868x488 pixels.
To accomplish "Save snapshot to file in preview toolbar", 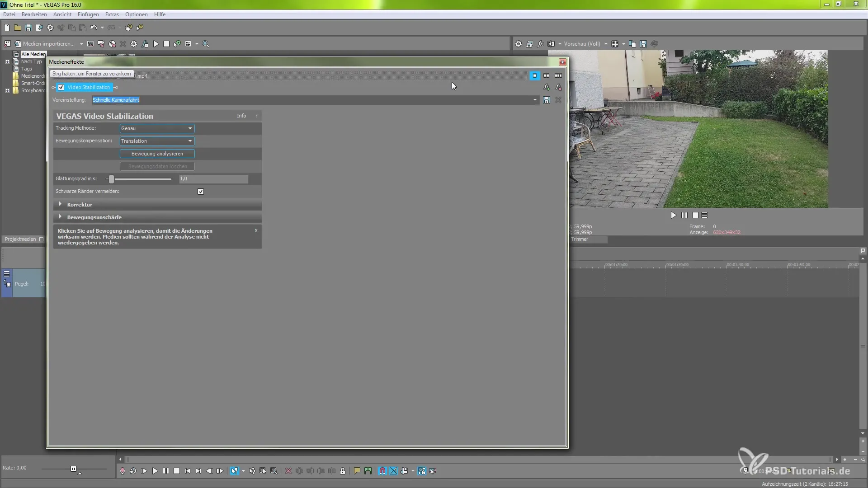I will [x=643, y=44].
